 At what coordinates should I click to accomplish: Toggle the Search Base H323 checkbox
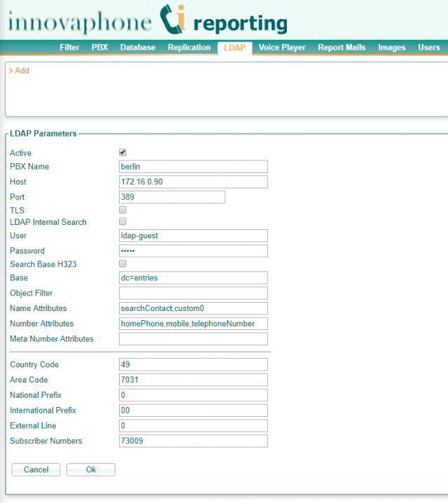coord(122,264)
